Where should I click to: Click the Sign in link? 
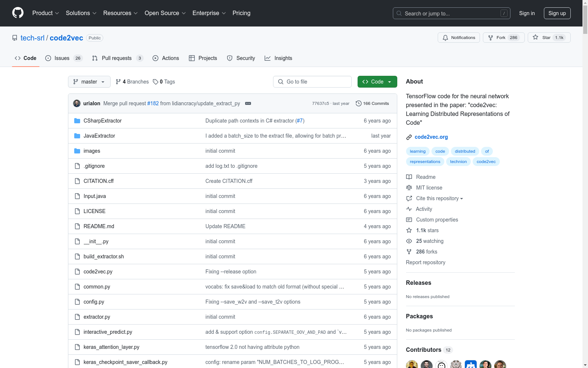(x=527, y=13)
